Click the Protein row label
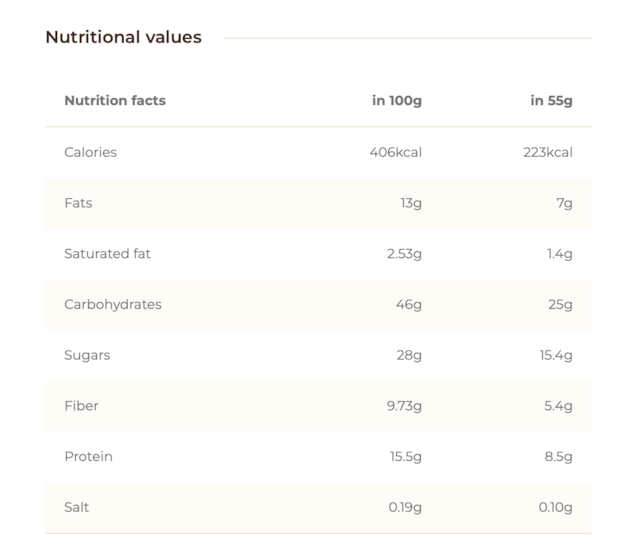The height and width of the screenshot is (553, 630). point(88,456)
